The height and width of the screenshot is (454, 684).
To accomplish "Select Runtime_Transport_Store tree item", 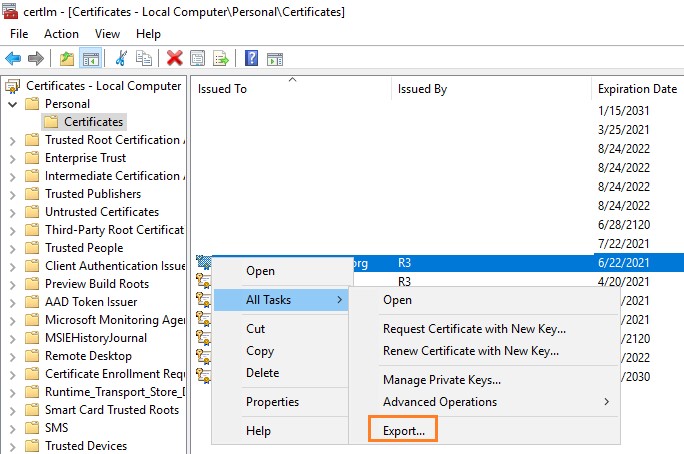I will (x=115, y=392).
